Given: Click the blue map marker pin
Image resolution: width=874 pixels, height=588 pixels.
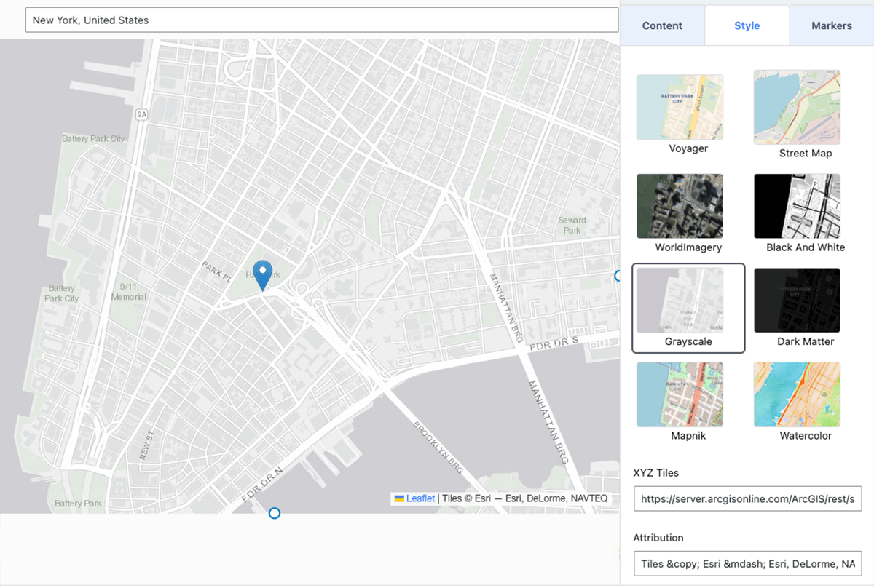Looking at the screenshot, I should 262,275.
